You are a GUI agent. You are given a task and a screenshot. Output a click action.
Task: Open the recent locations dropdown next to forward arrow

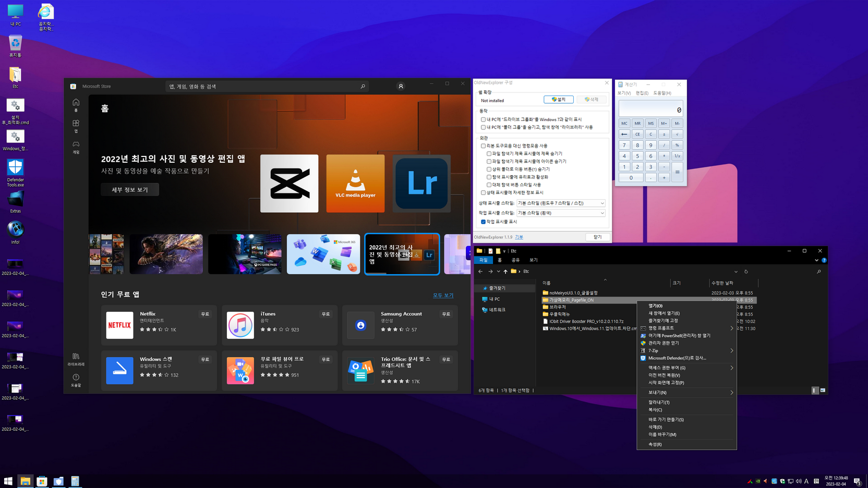click(498, 271)
